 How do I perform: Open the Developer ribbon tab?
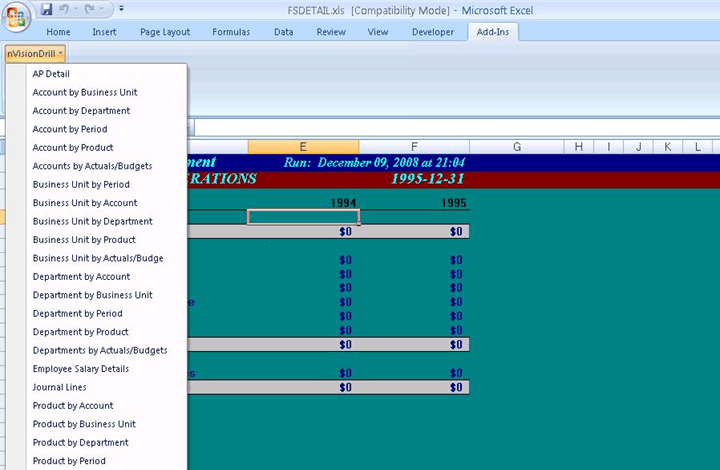[x=433, y=32]
